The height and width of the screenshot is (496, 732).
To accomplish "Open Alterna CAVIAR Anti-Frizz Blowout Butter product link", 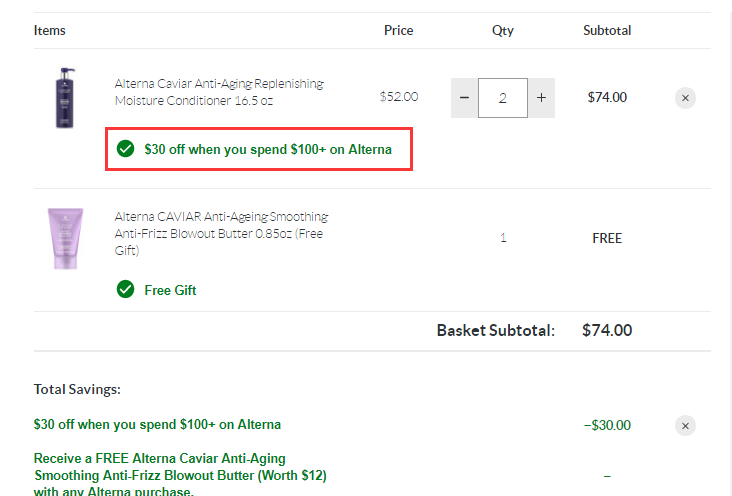I will click(x=221, y=233).
